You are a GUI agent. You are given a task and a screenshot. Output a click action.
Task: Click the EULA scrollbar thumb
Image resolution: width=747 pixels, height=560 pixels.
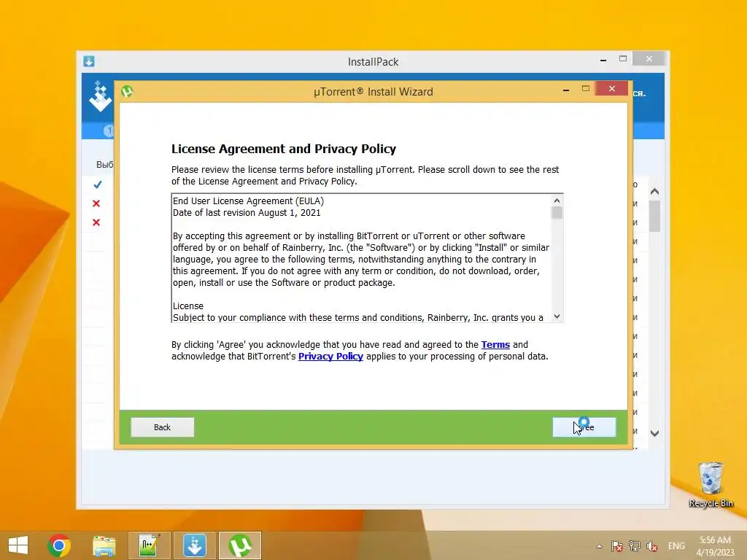[557, 212]
